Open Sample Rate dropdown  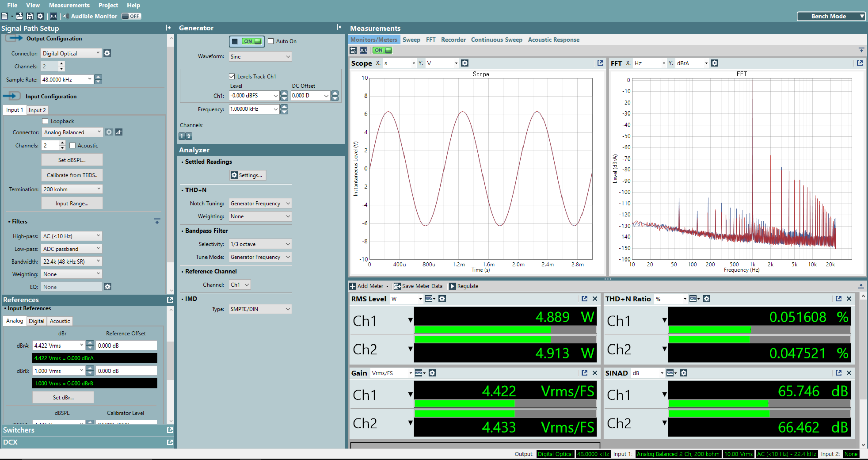(66, 80)
